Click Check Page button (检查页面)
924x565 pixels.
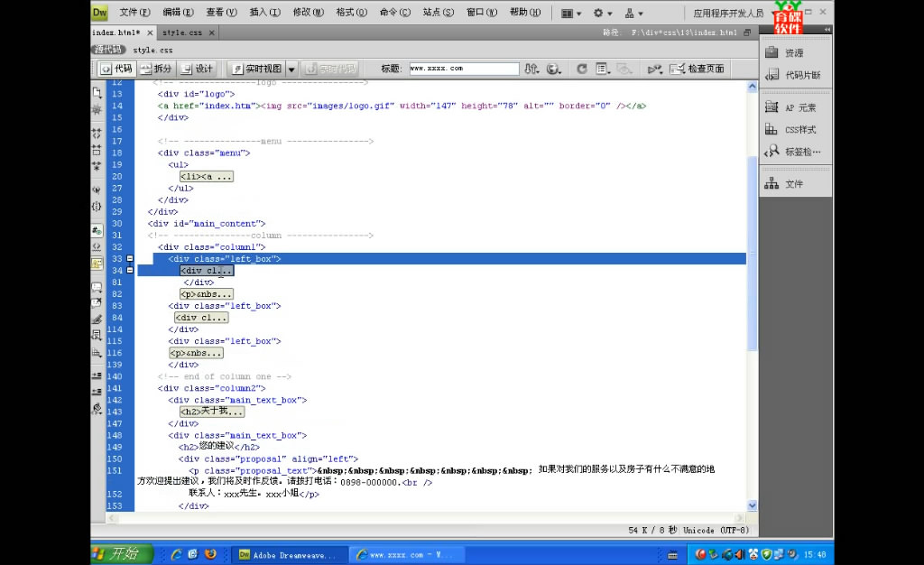click(x=698, y=69)
